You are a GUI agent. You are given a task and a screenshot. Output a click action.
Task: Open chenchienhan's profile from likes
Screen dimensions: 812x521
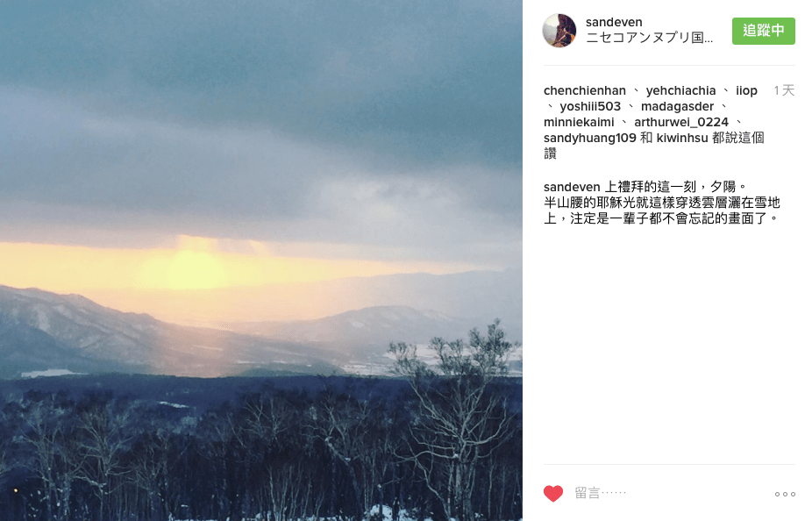tap(585, 90)
